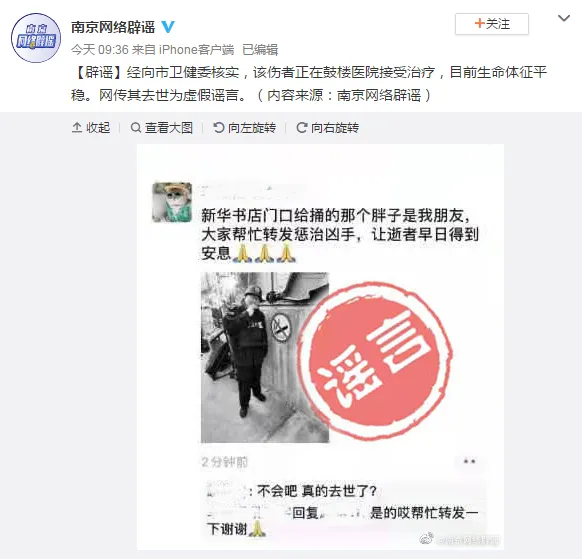The image size is (582, 559).
Task: Collapse the image with 收起
Action: (91, 128)
